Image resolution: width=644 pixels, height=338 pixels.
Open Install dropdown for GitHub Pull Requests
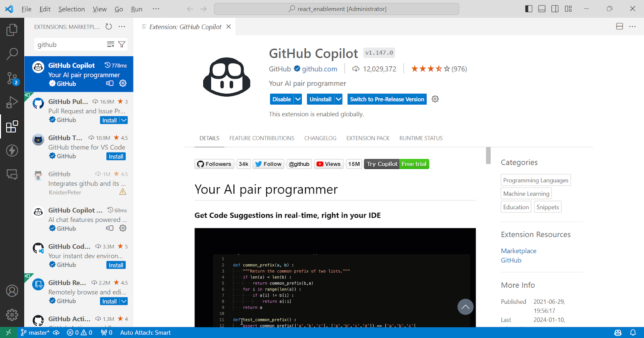pyautogui.click(x=124, y=120)
